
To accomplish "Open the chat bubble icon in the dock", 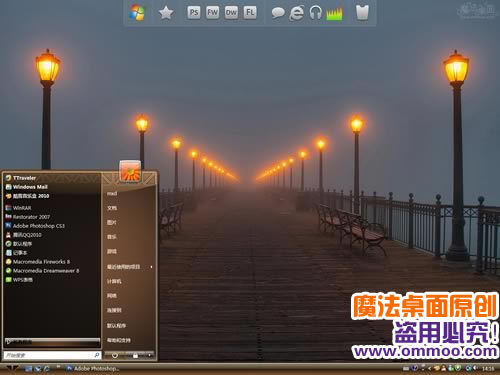I will (x=278, y=13).
